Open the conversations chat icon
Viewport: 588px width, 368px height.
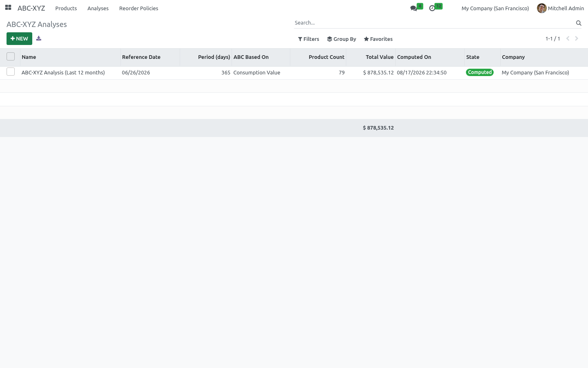[414, 8]
